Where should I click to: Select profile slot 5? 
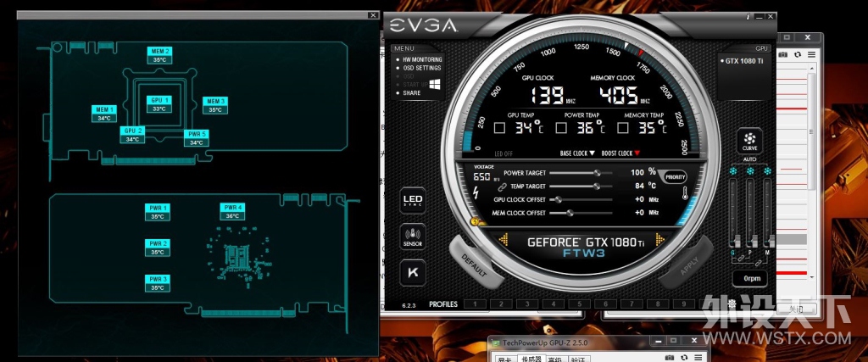(x=580, y=304)
